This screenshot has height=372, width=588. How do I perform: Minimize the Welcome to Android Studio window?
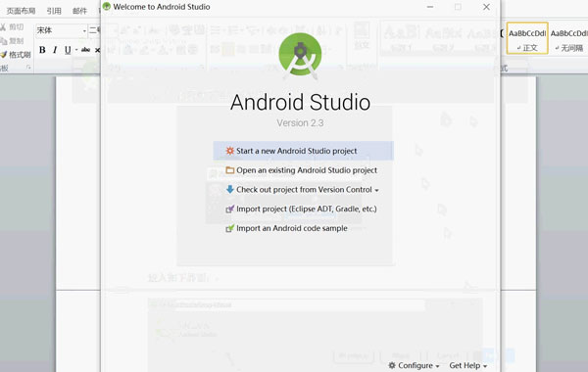point(430,7)
